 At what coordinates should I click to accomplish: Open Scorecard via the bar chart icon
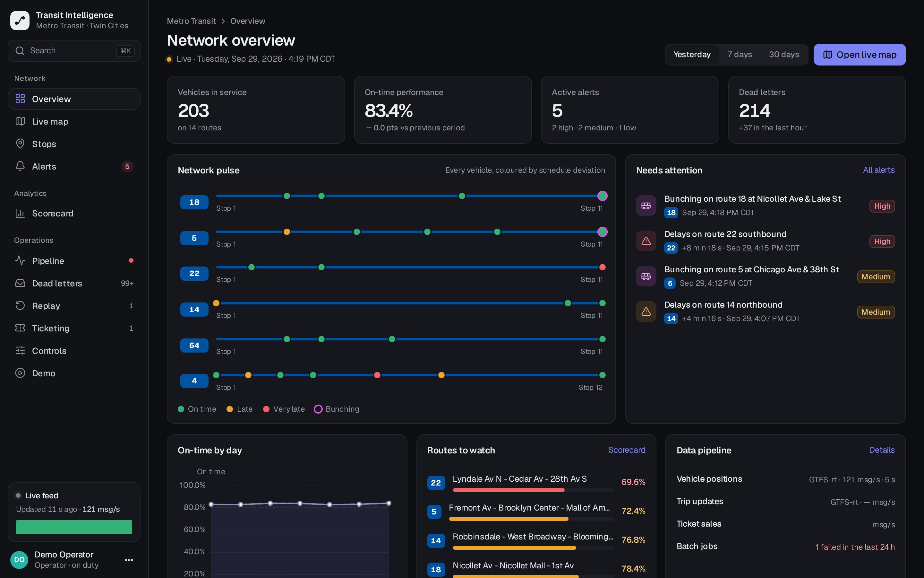tap(20, 213)
